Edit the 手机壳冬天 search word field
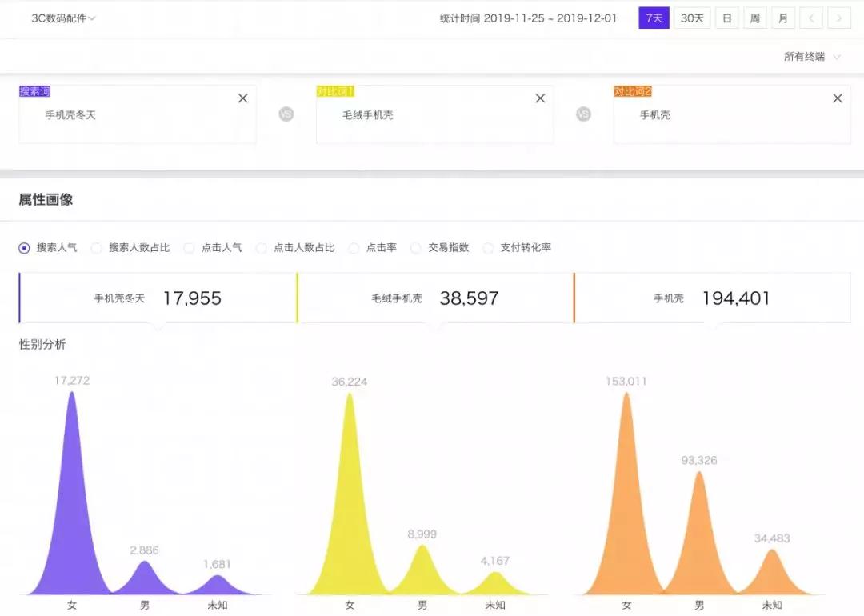This screenshot has width=864, height=616. pyautogui.click(x=138, y=114)
